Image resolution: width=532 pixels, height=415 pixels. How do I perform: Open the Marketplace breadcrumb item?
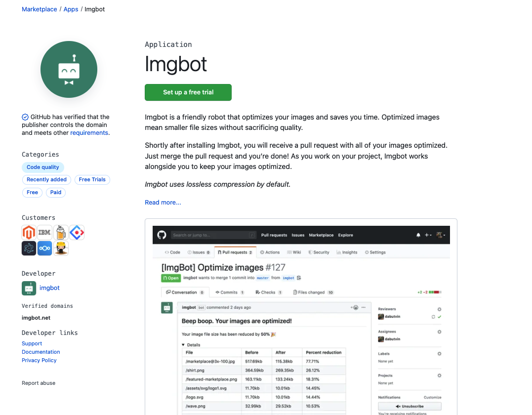(39, 9)
